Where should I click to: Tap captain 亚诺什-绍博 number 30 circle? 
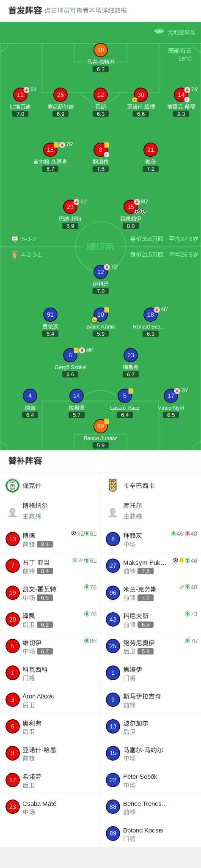point(141,95)
